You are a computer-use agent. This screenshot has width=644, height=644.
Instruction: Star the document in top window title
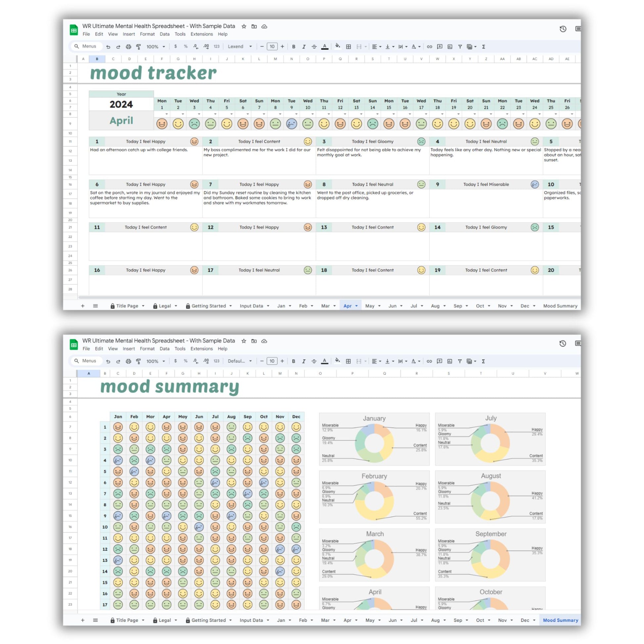[x=244, y=26]
